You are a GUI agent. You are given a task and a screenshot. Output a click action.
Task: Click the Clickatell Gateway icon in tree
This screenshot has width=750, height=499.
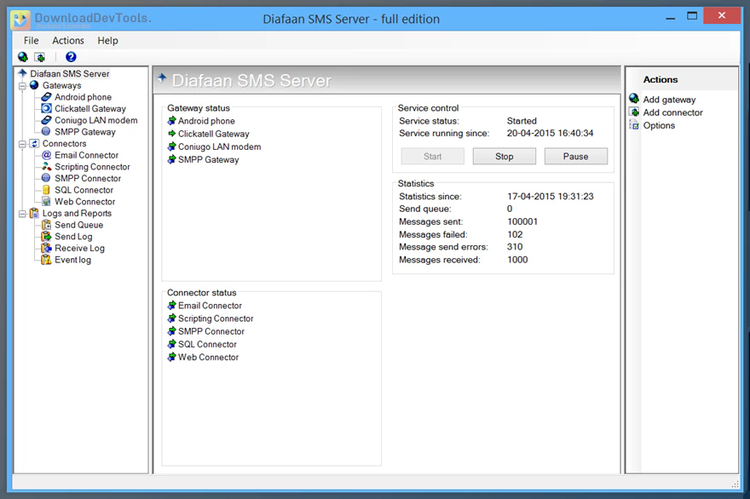coord(46,109)
